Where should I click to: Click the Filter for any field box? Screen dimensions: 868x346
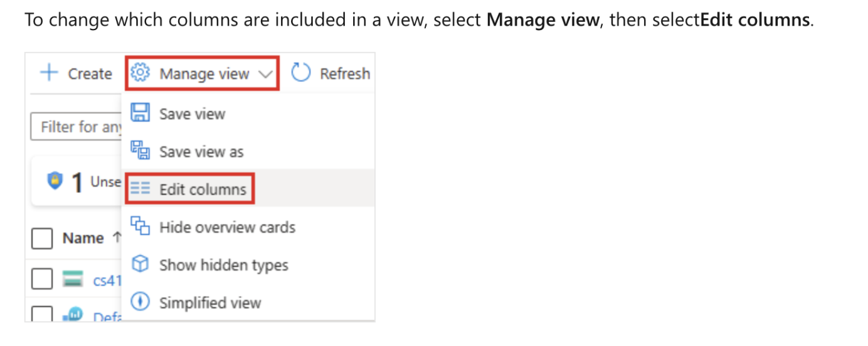click(76, 127)
